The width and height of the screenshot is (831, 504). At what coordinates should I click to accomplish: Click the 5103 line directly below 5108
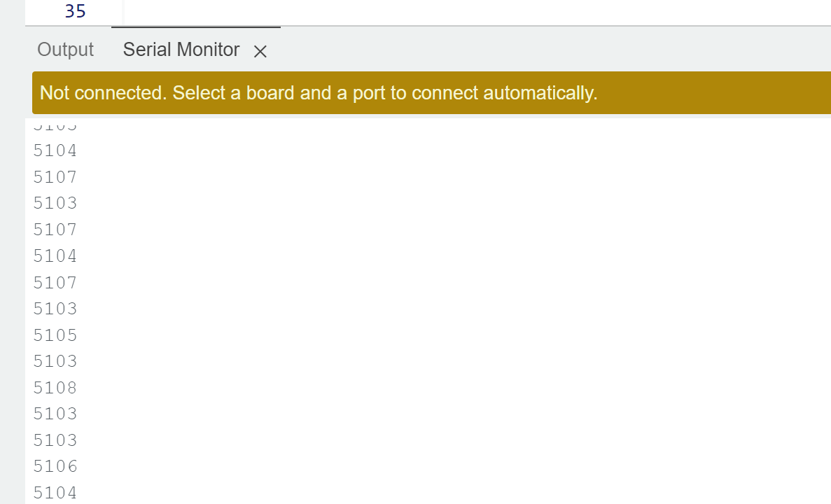click(x=55, y=414)
